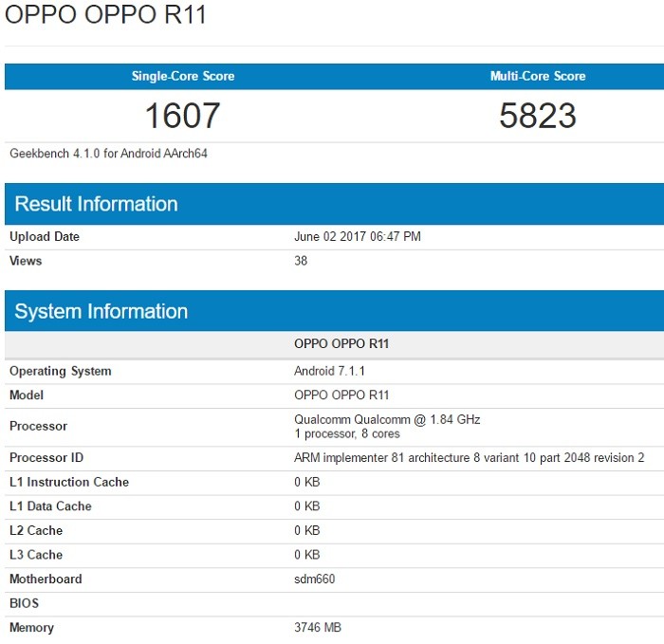Select the BIOS row label
The width and height of the screenshot is (664, 644).
24,603
